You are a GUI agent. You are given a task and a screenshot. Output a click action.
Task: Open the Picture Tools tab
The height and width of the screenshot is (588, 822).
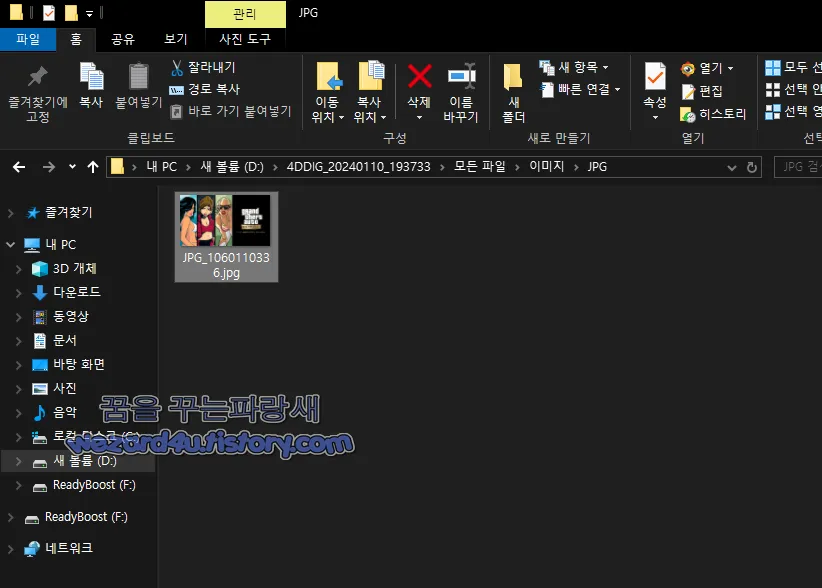click(245, 39)
